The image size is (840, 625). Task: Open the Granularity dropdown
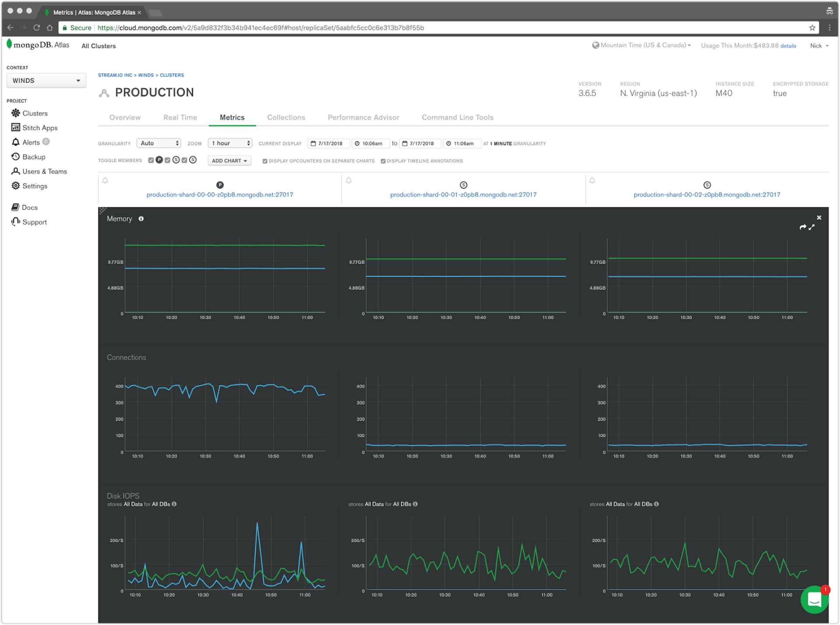pos(158,143)
